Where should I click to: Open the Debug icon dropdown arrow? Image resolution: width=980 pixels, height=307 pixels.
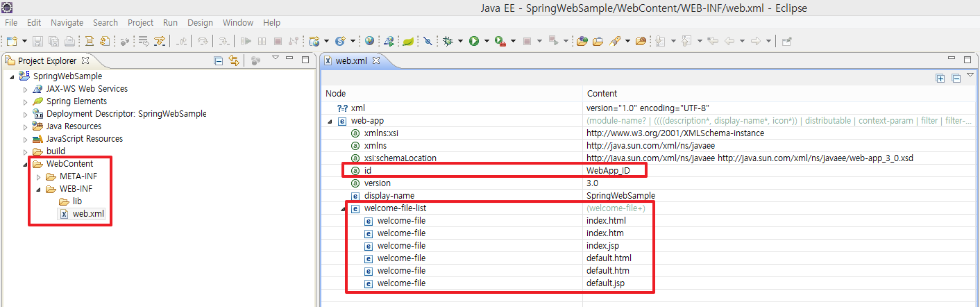click(x=460, y=41)
